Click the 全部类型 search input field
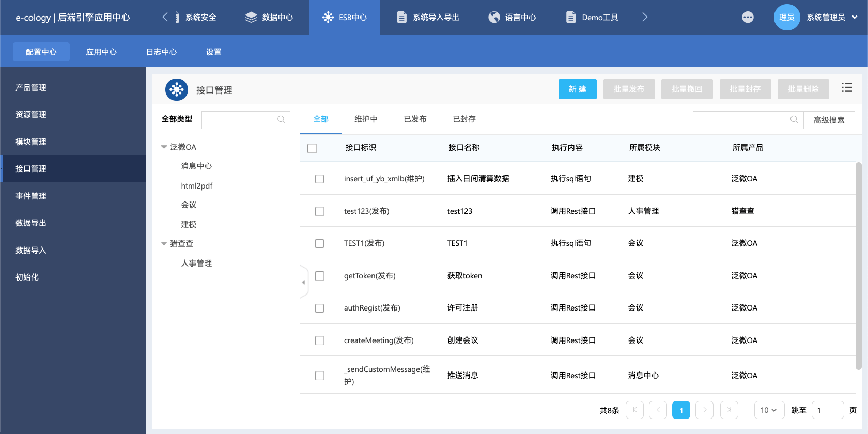The width and height of the screenshot is (868, 434). click(246, 120)
